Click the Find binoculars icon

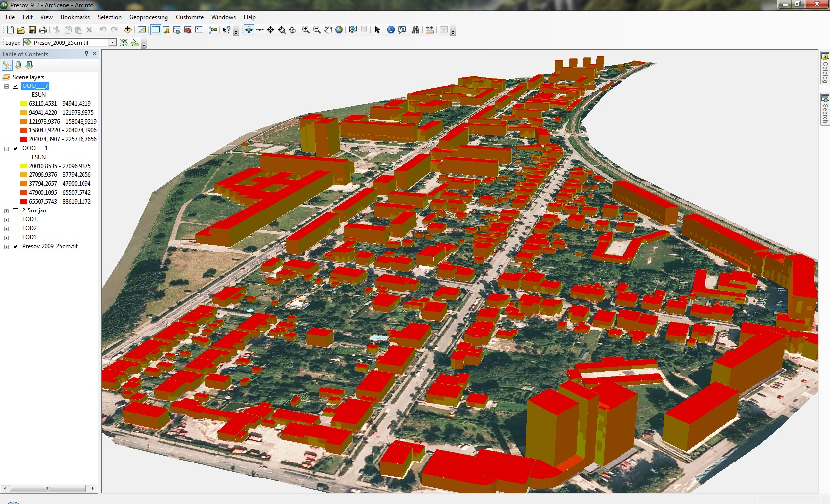click(416, 30)
